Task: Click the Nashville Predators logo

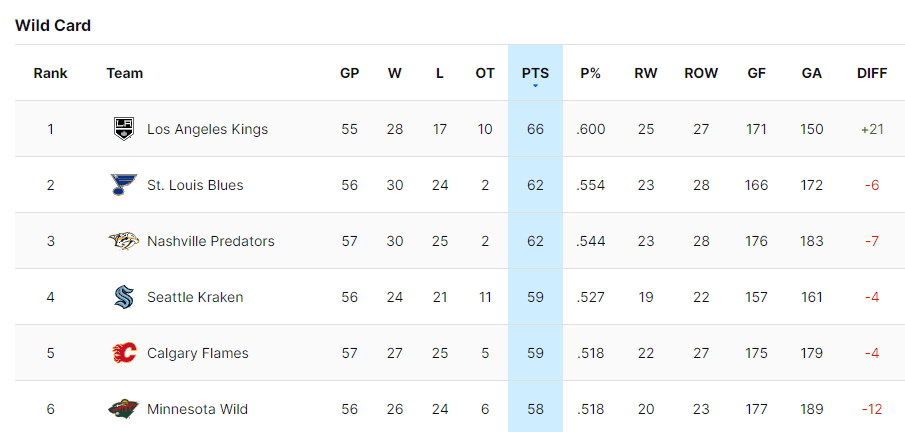Action: coord(122,241)
